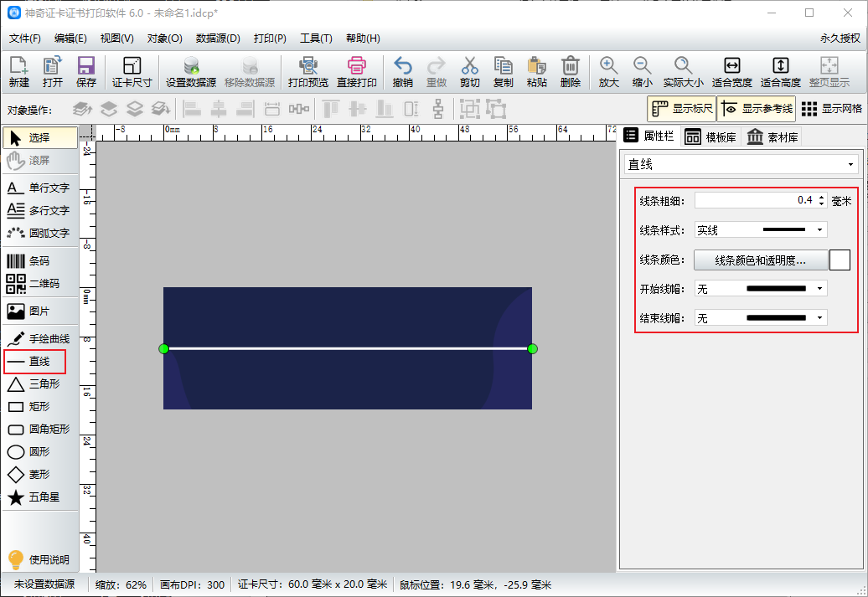Open the 帮助(H) menu
The height and width of the screenshot is (597, 868).
[363, 39]
